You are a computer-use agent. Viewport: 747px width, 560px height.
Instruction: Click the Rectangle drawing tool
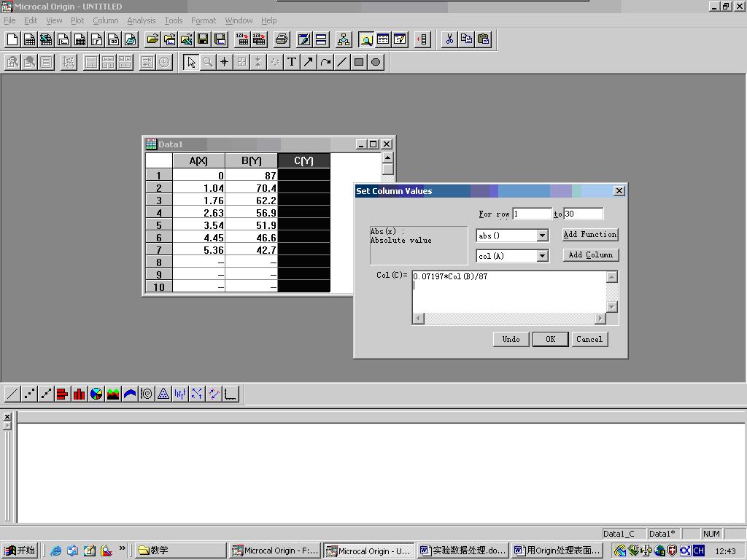point(359,62)
